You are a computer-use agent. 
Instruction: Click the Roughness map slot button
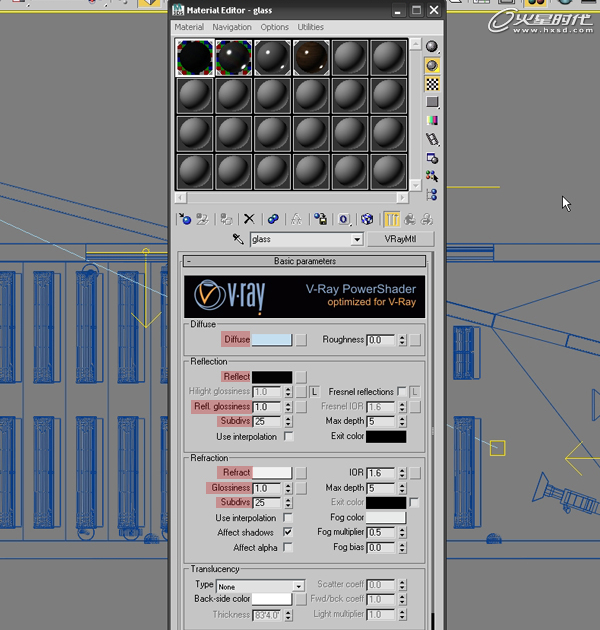pyautogui.click(x=415, y=340)
